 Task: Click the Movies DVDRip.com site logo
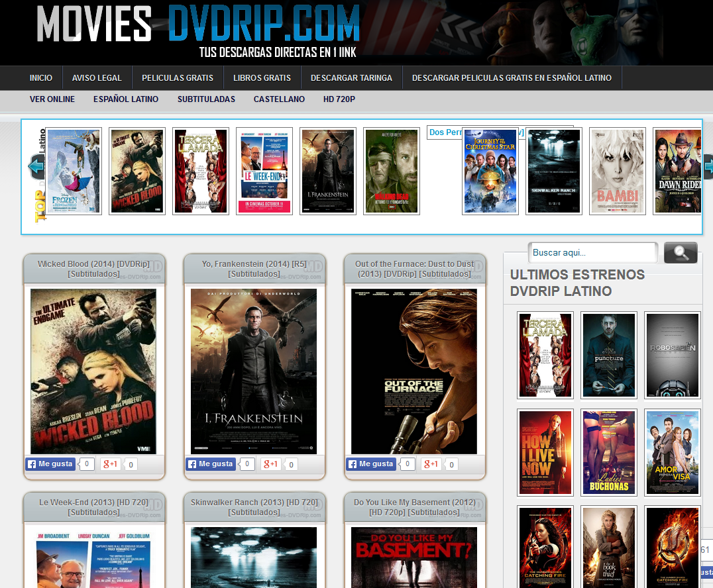tap(198, 31)
